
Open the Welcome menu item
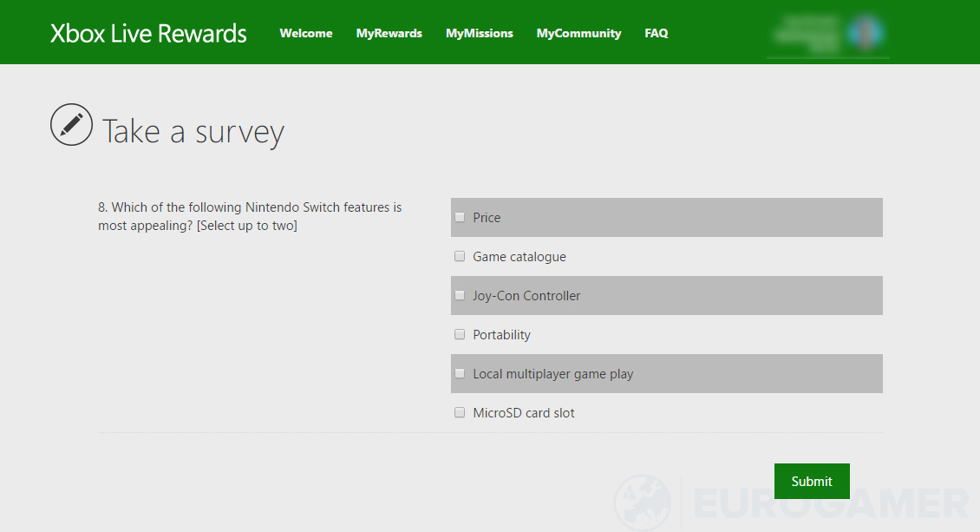(305, 34)
